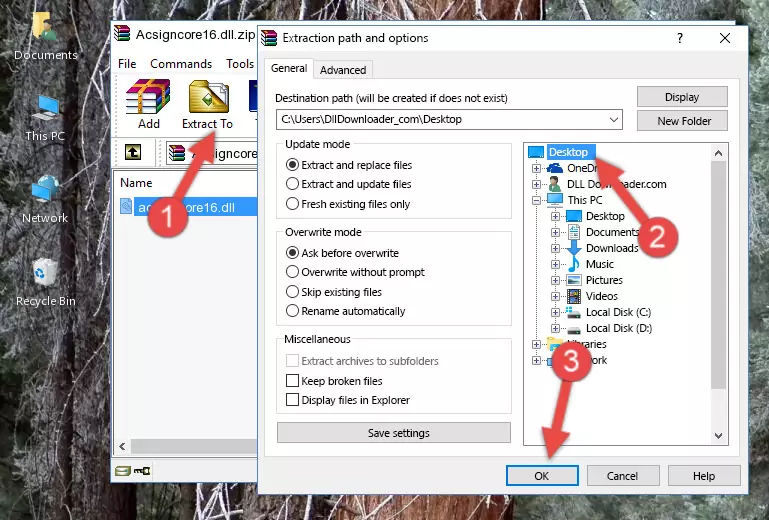Click the Music note icon in the folder tree
This screenshot has height=520, width=769.
tap(573, 264)
